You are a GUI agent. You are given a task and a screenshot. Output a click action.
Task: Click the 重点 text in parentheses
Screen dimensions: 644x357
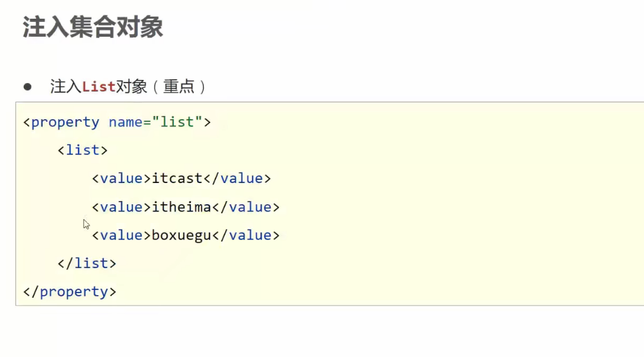coord(179,86)
